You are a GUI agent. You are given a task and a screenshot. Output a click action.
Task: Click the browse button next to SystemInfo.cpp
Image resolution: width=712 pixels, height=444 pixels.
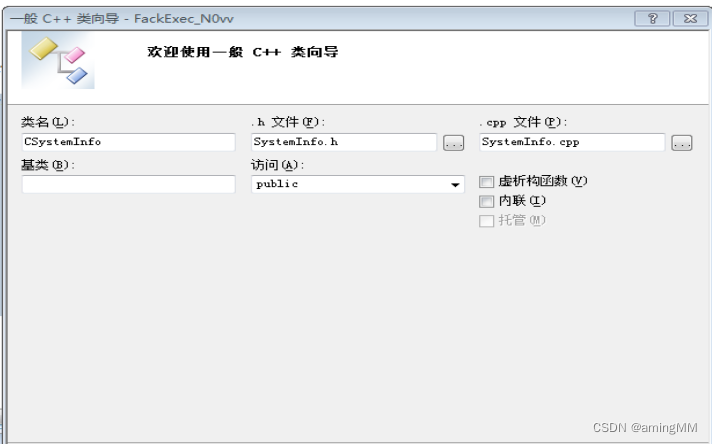pyautogui.click(x=682, y=143)
